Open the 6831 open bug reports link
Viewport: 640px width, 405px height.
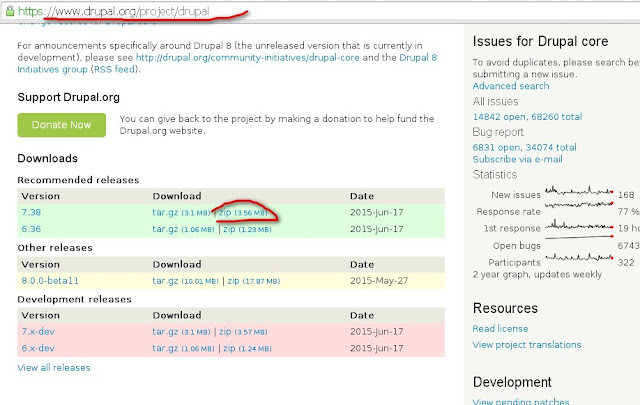(x=497, y=147)
